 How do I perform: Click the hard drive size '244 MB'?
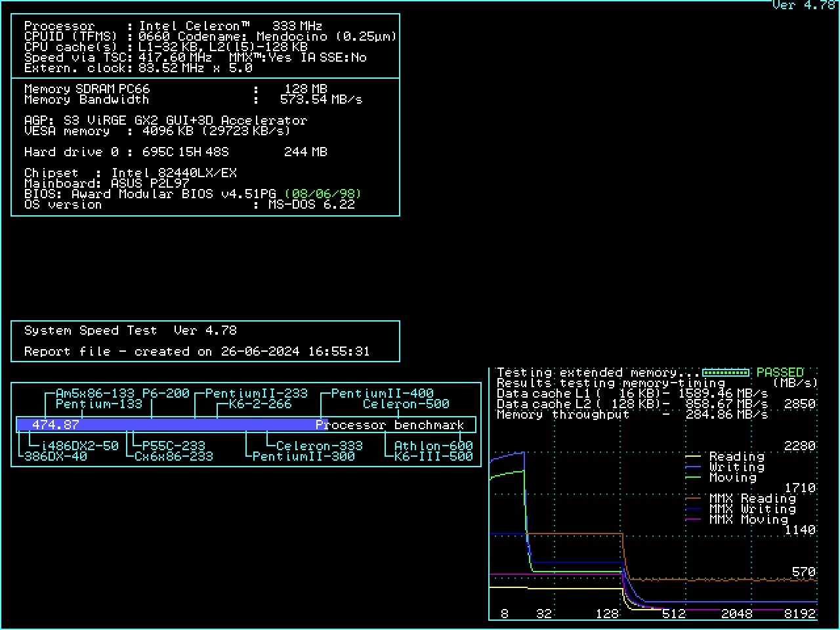click(x=306, y=152)
